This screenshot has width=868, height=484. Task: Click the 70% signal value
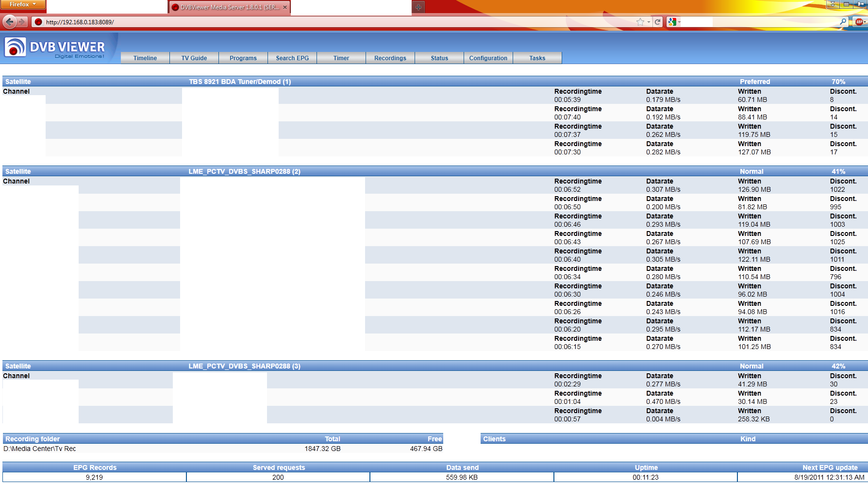pos(838,82)
